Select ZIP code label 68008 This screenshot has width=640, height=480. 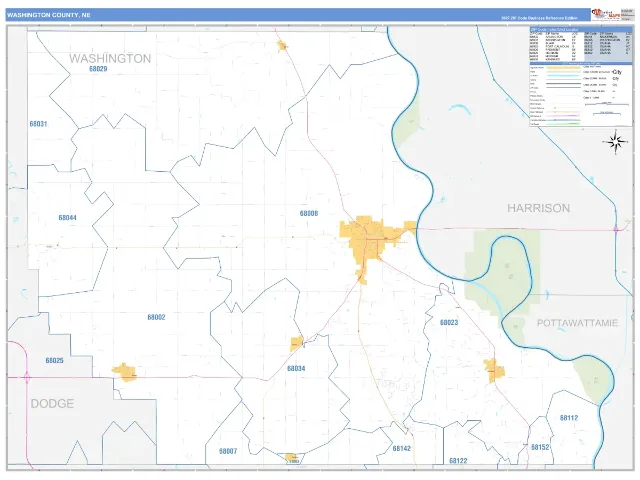coord(309,213)
